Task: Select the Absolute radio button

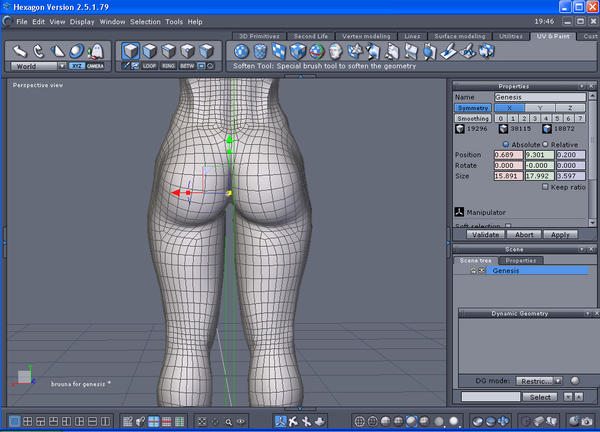Action: click(506, 144)
